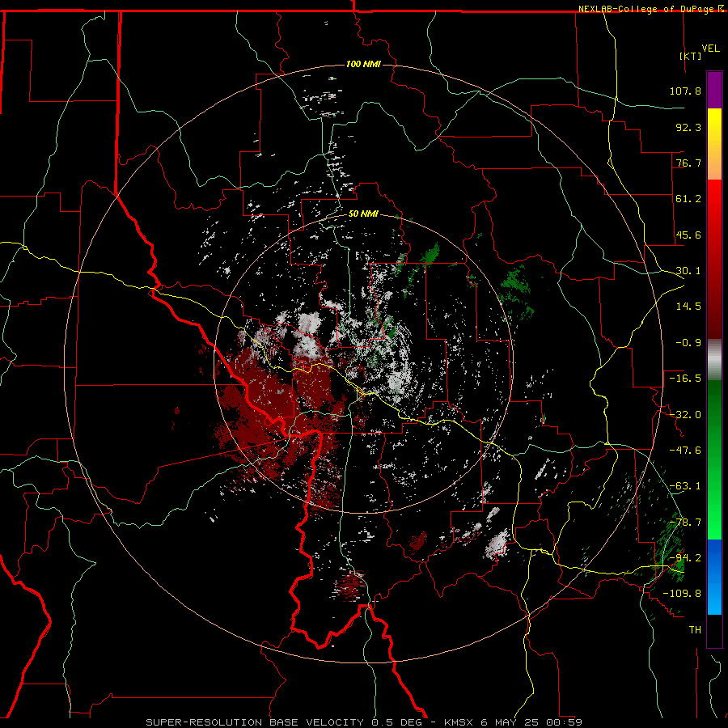Viewport: 728px width, 728px height.
Task: Click the purple segment of the color bar
Action: [x=714, y=90]
